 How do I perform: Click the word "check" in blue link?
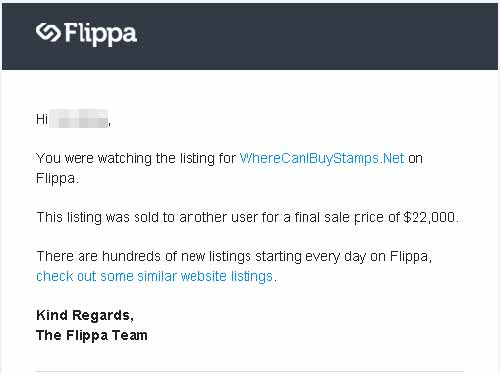coord(54,276)
